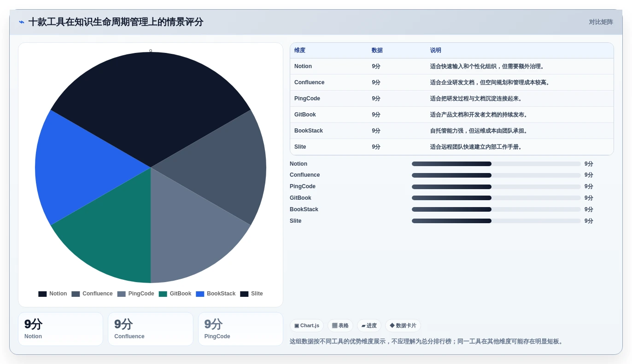Viewport: 632px width, 364px height.
Task: Toggle GitBook legend color box
Action: (163, 294)
